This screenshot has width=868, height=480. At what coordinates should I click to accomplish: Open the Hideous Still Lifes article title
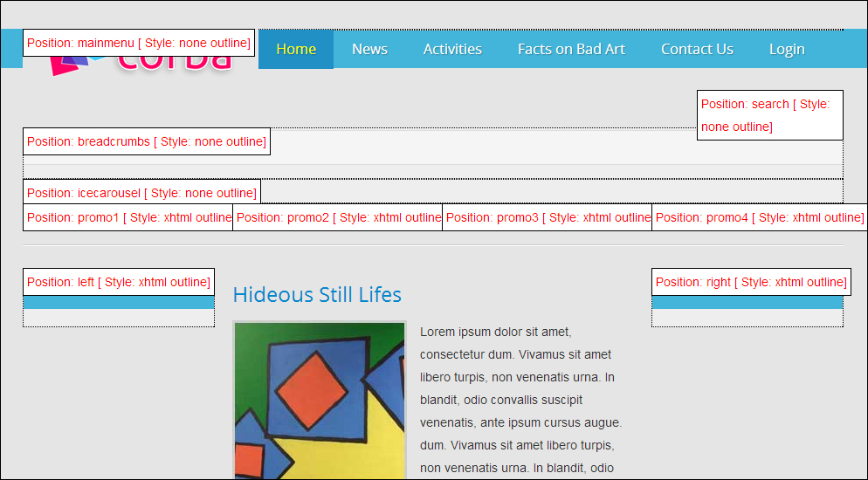pyautogui.click(x=317, y=295)
